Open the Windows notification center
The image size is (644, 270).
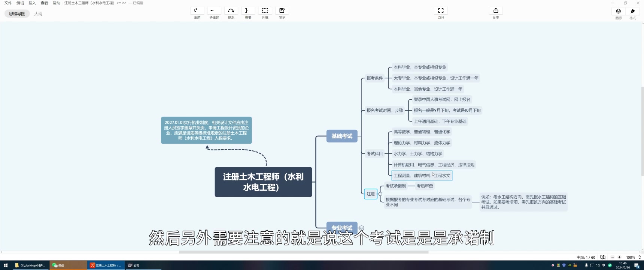click(x=637, y=265)
